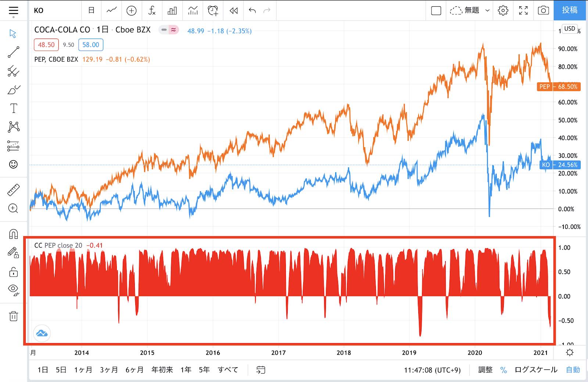Toggle magnet mode

point(13,234)
